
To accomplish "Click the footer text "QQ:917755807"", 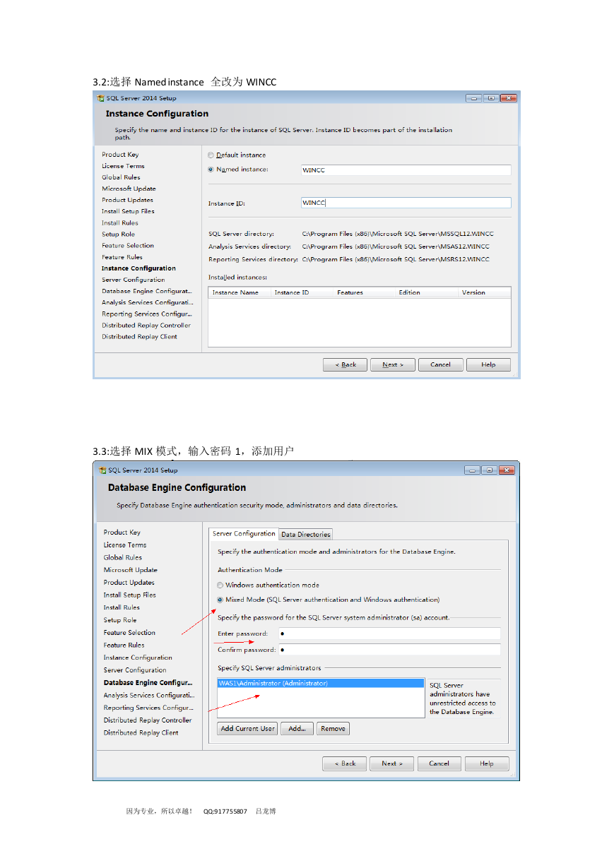I will 225,811.
